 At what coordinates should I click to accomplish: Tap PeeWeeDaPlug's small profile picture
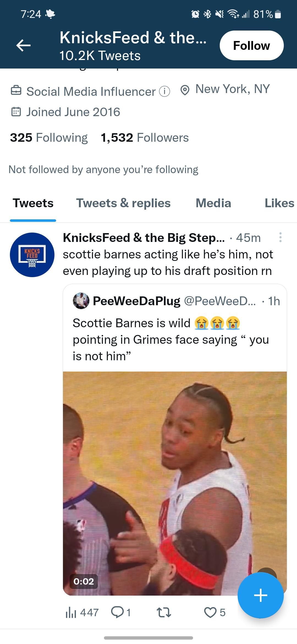click(x=81, y=301)
